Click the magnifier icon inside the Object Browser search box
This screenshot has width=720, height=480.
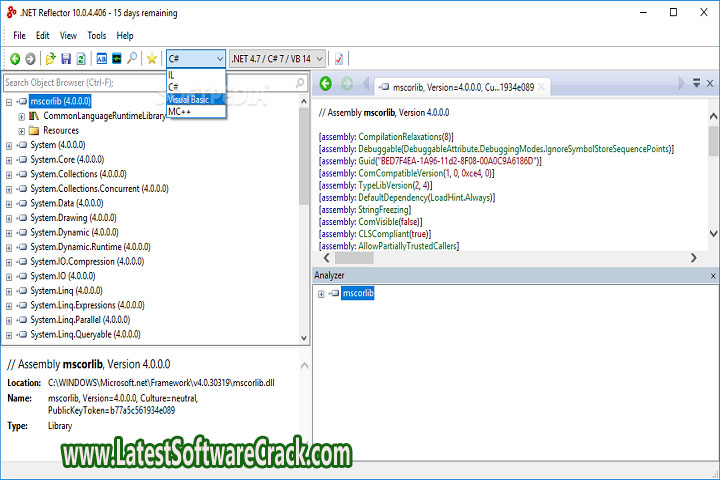coord(300,83)
